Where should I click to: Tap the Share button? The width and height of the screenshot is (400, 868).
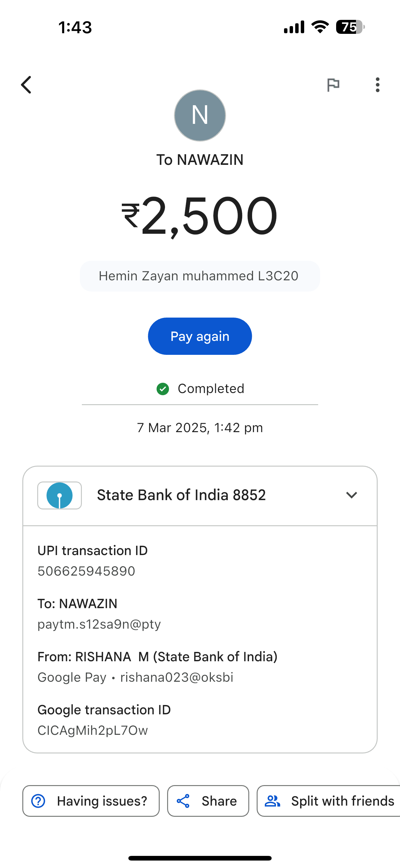pos(208,801)
